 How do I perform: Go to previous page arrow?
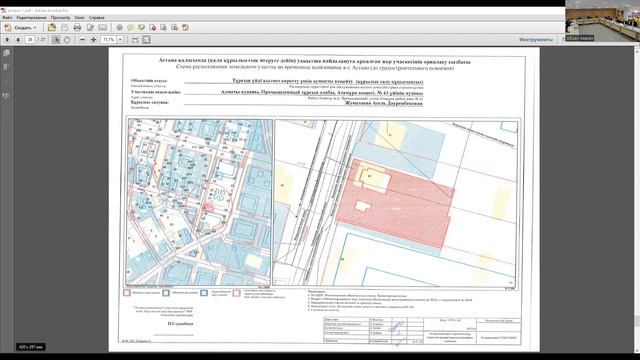[7, 40]
